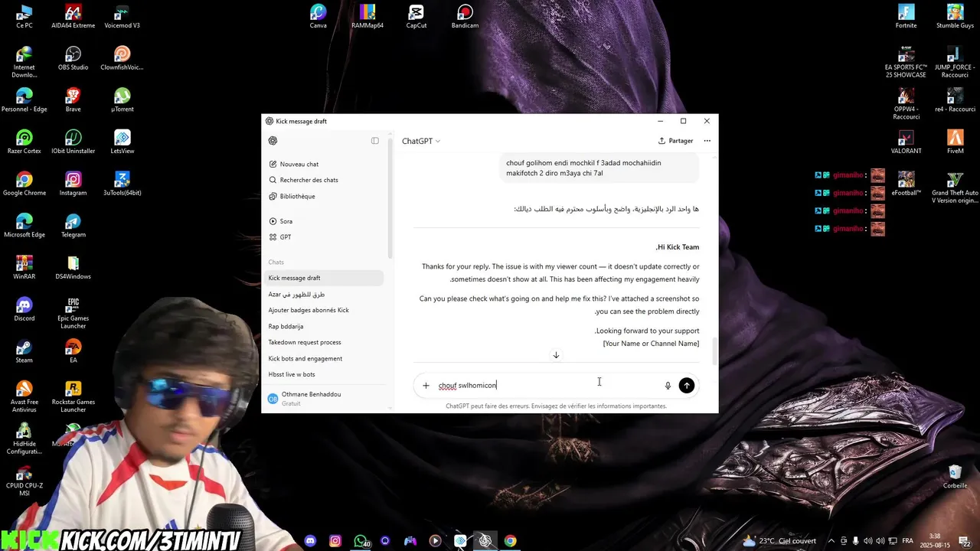The height and width of the screenshot is (551, 980).
Task: Send the message with the arrow button
Action: (x=687, y=386)
